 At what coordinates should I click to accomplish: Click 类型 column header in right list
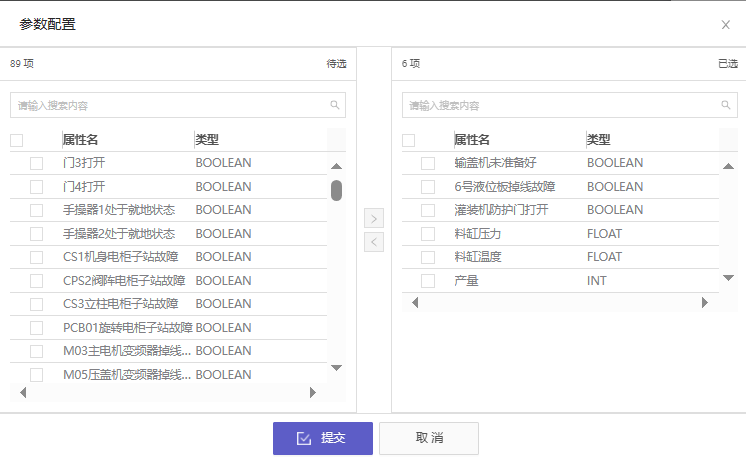(599, 140)
